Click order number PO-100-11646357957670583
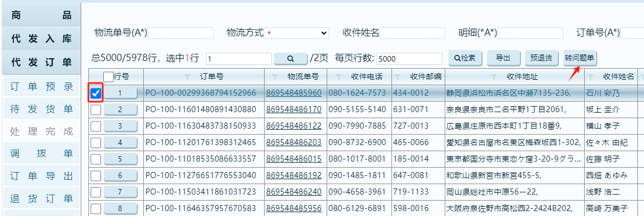Screen dimensions: 644x216 201,208
